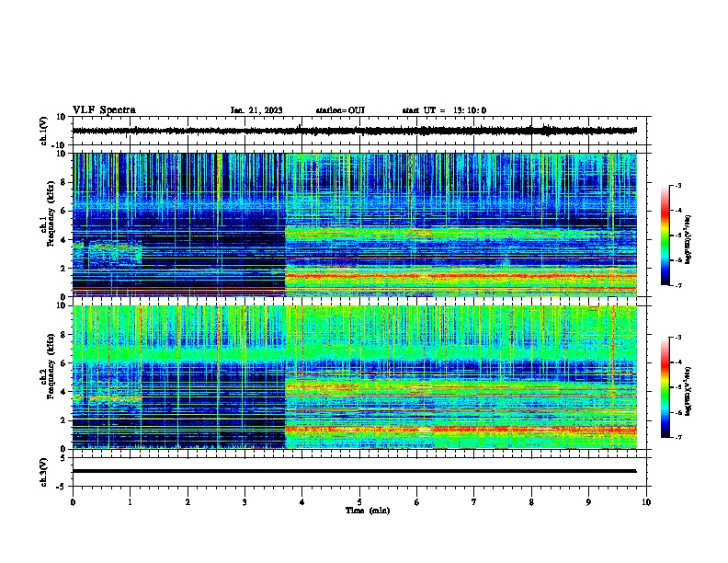Click the time axis tick label '8'
728x563 pixels.
531,502
